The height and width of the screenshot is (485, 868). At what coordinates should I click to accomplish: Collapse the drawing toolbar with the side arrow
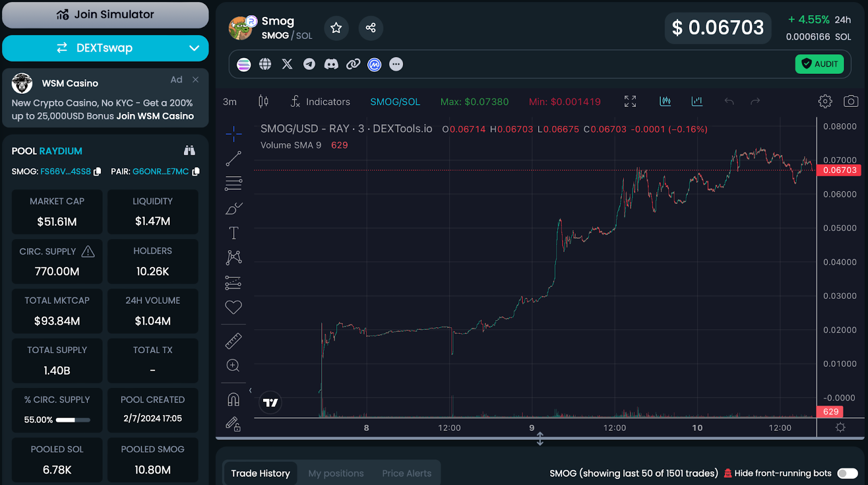click(x=250, y=391)
